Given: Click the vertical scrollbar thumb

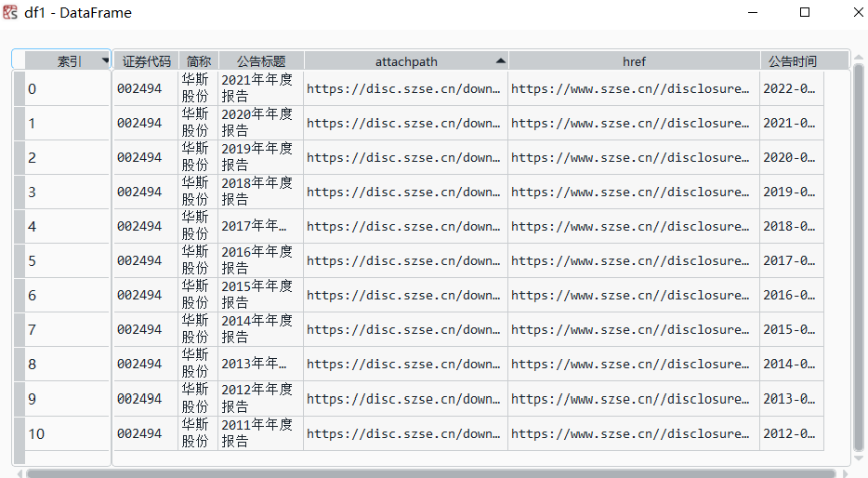Looking at the screenshot, I should tap(859, 258).
